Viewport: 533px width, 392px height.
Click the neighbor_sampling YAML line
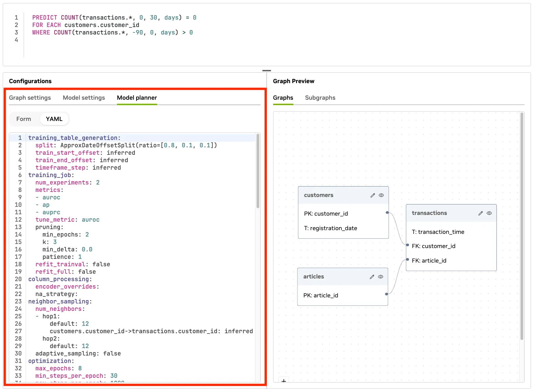coord(60,301)
